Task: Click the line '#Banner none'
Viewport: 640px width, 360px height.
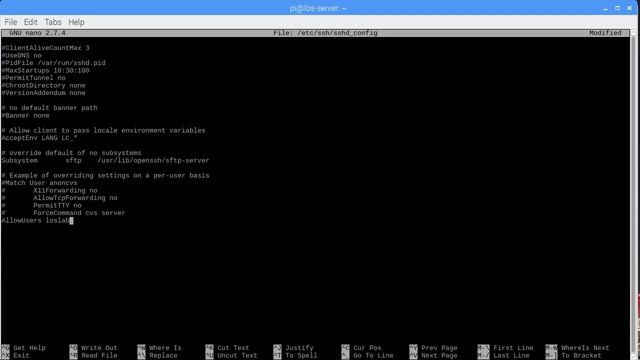Action: (x=25, y=116)
